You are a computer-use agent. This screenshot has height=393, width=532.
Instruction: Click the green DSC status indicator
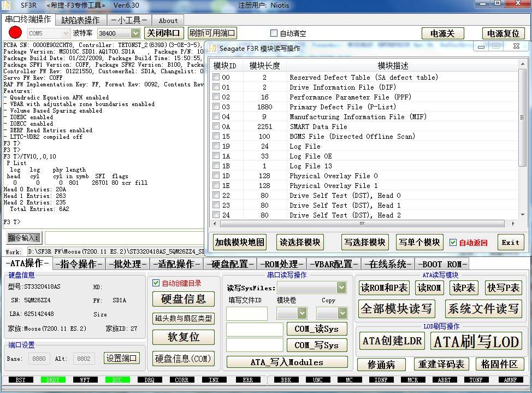click(x=117, y=380)
